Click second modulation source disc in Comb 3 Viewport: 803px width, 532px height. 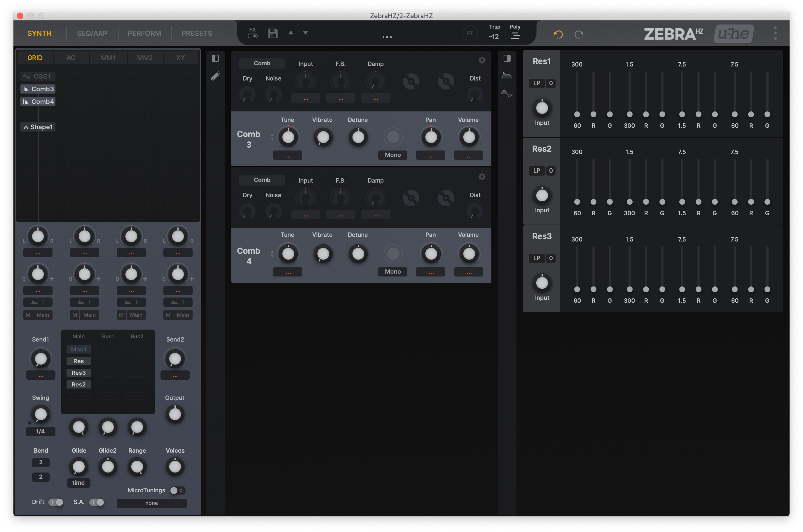(446, 81)
